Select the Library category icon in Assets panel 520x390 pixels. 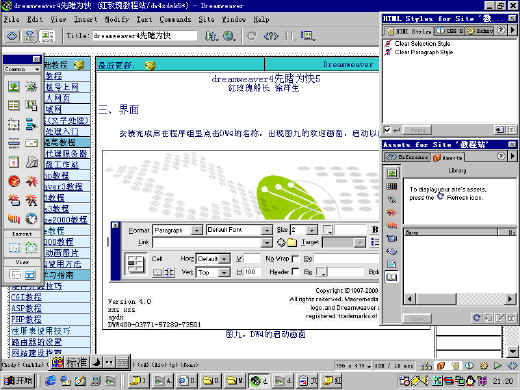[392, 277]
